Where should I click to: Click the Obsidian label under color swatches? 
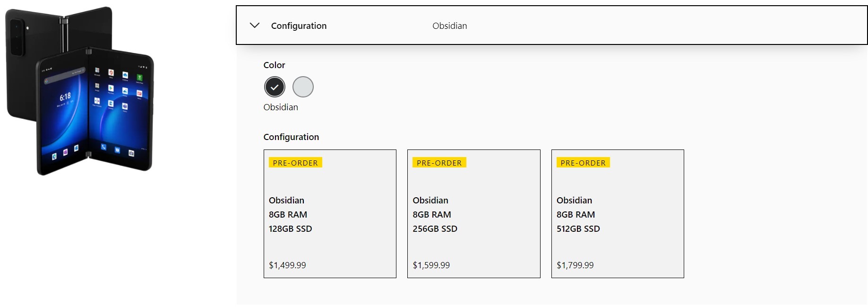click(281, 107)
